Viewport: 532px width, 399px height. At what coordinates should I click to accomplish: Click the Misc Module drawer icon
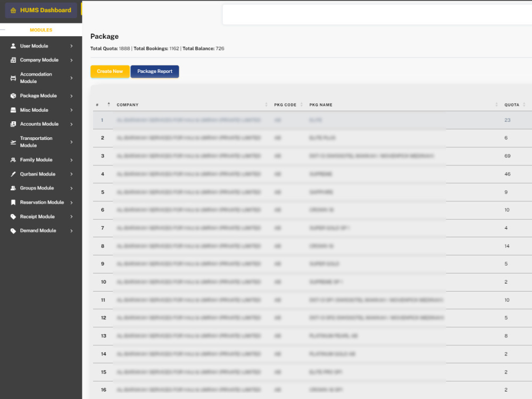[13, 110]
